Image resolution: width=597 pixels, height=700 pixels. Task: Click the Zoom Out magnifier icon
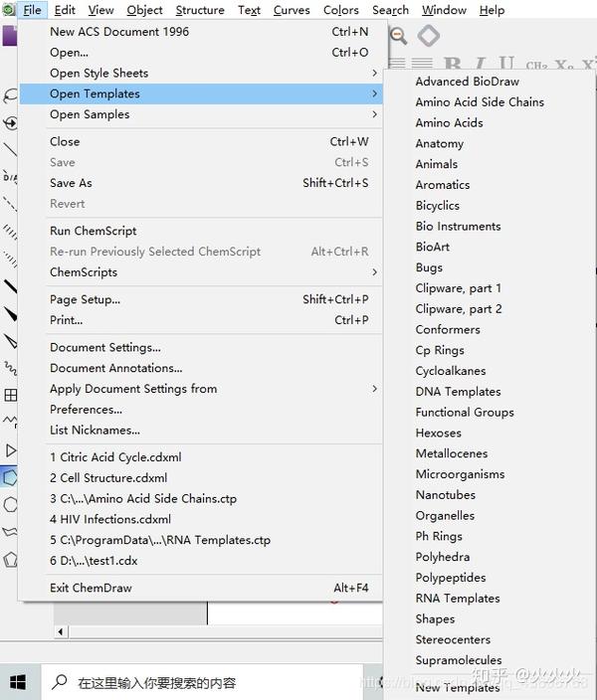coord(398,36)
